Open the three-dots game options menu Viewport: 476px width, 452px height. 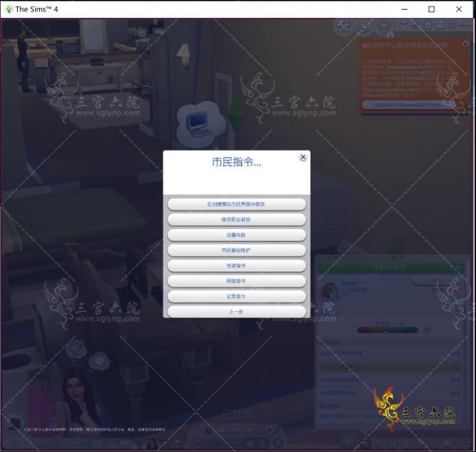pyautogui.click(x=464, y=25)
